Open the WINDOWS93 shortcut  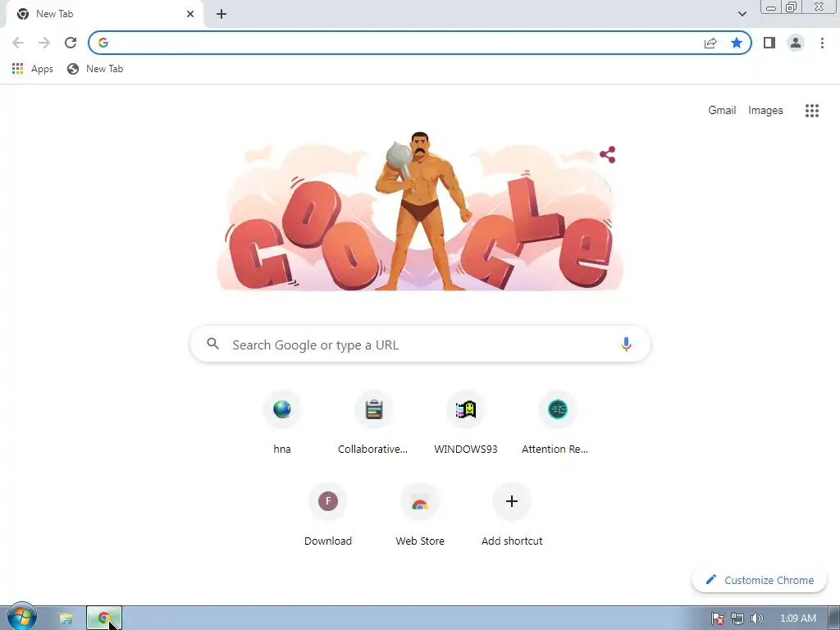tap(466, 423)
